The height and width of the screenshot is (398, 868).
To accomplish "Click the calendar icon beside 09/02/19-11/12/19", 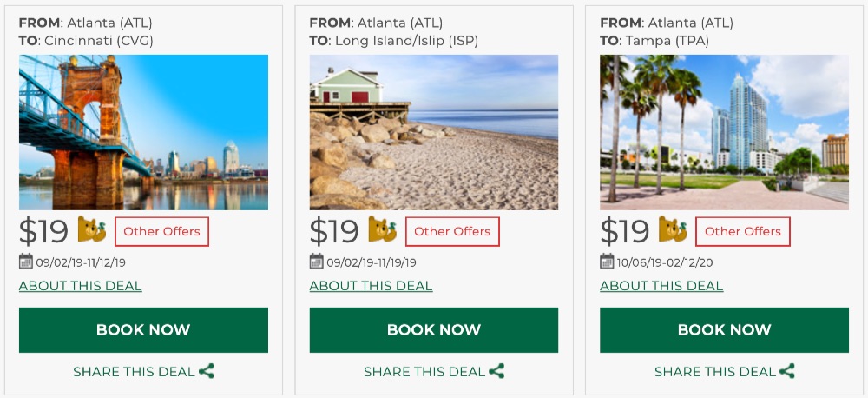I will tap(25, 262).
